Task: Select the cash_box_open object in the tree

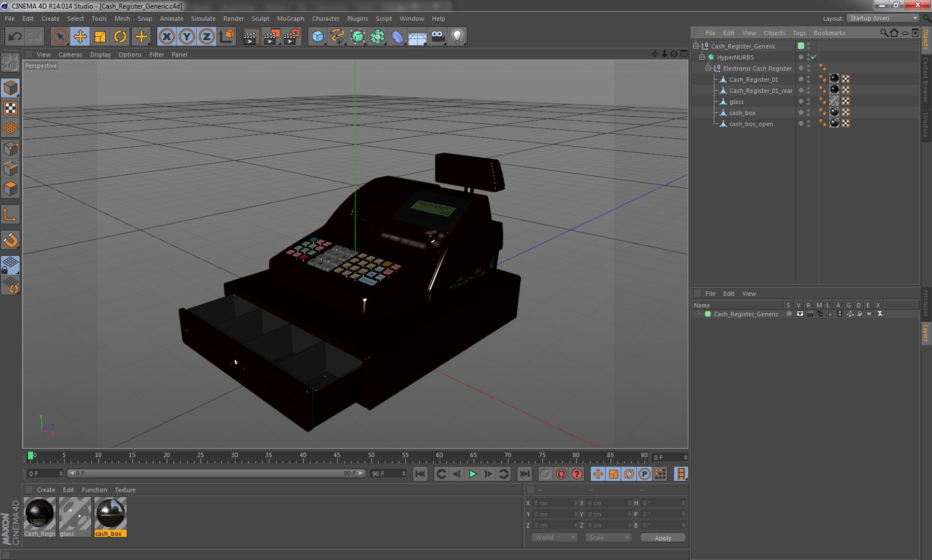Action: 751,123
